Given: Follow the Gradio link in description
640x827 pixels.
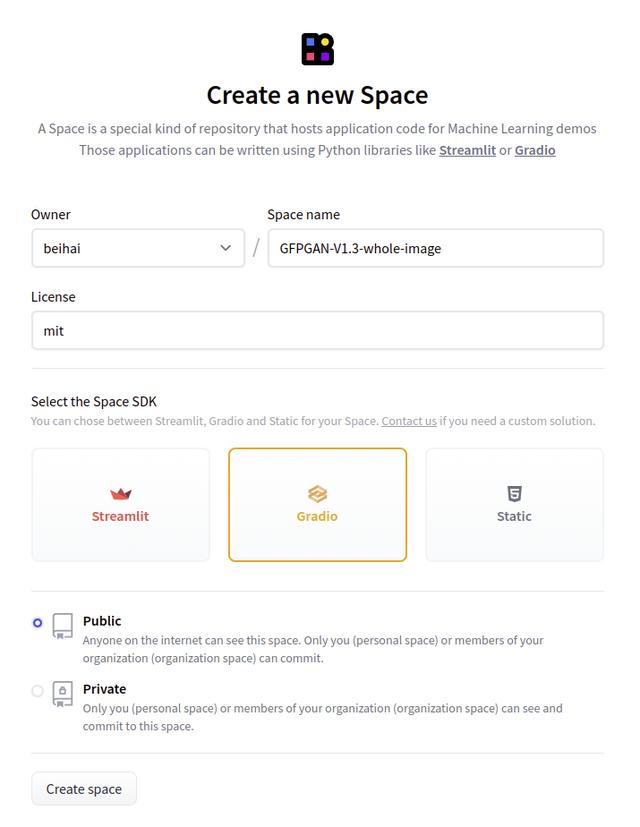Looking at the screenshot, I should 535,150.
